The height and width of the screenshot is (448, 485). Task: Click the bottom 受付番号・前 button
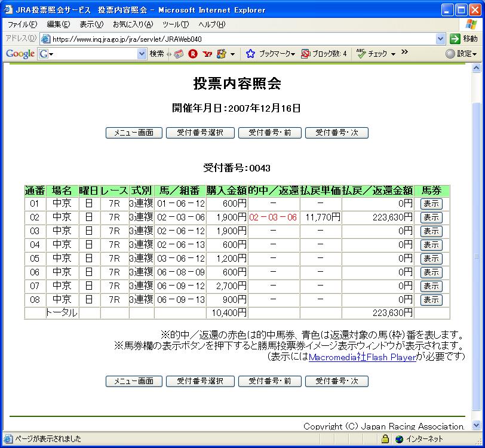(270, 381)
